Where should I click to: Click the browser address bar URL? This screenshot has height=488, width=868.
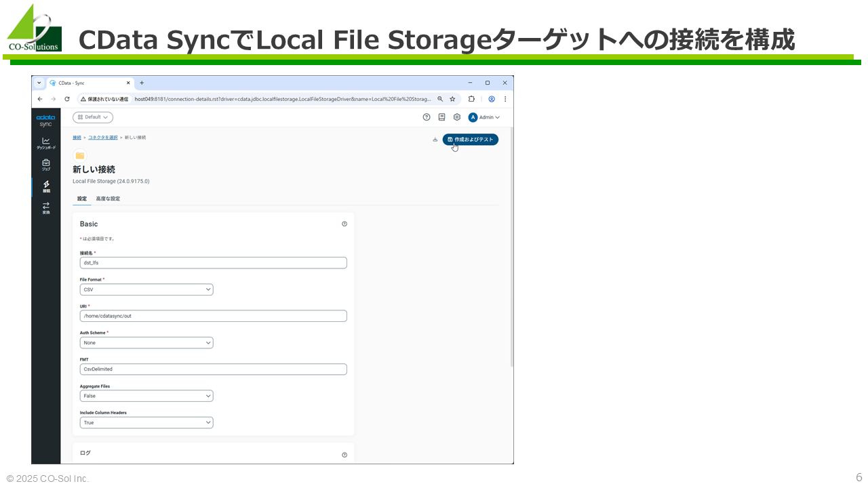283,99
